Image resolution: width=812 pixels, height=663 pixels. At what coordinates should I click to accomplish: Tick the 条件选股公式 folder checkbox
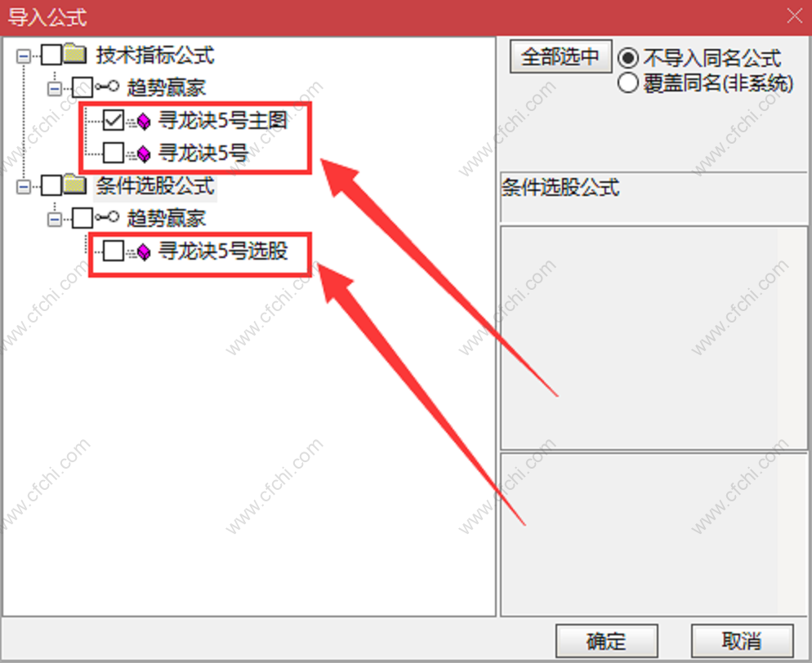(51, 185)
